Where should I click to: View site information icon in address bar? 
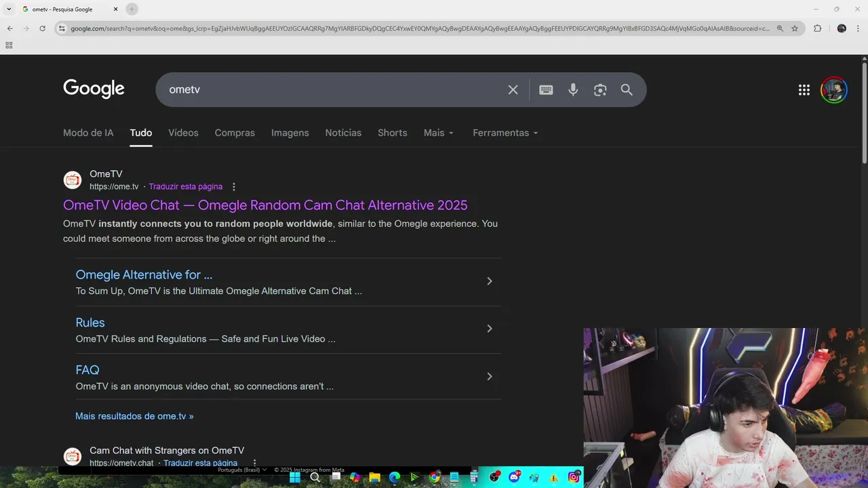click(x=62, y=28)
